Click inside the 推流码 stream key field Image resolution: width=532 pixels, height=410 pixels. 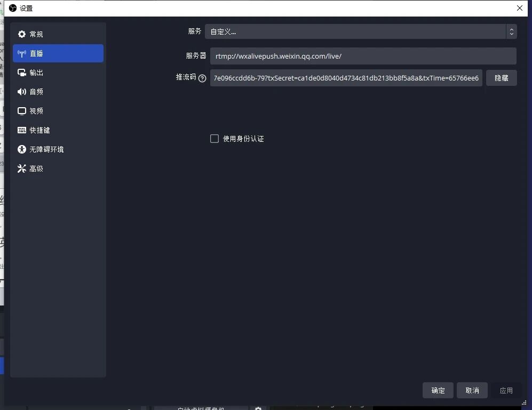[346, 78]
